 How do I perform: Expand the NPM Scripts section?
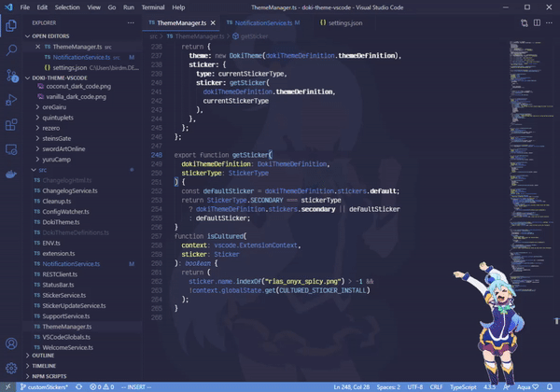(x=49, y=376)
